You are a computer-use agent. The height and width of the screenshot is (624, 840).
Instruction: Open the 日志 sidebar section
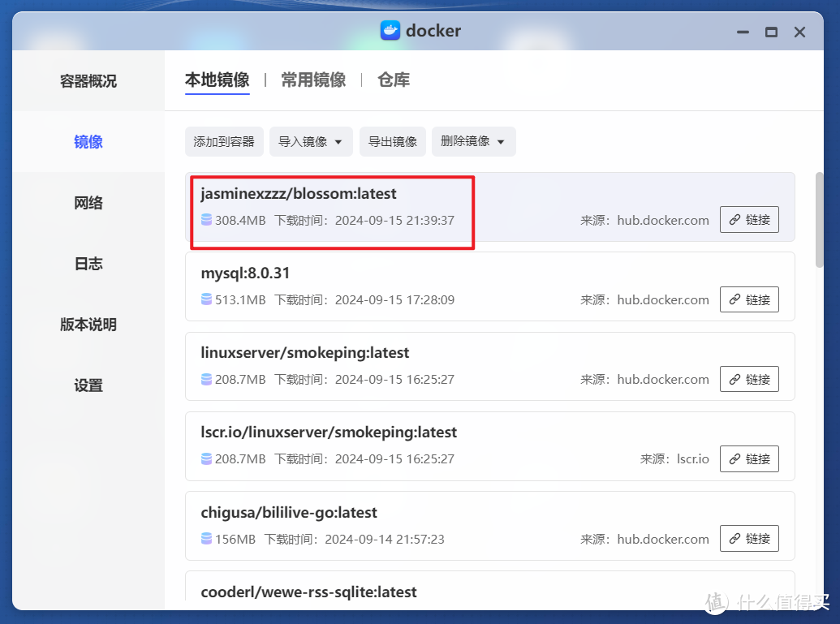[x=88, y=264]
